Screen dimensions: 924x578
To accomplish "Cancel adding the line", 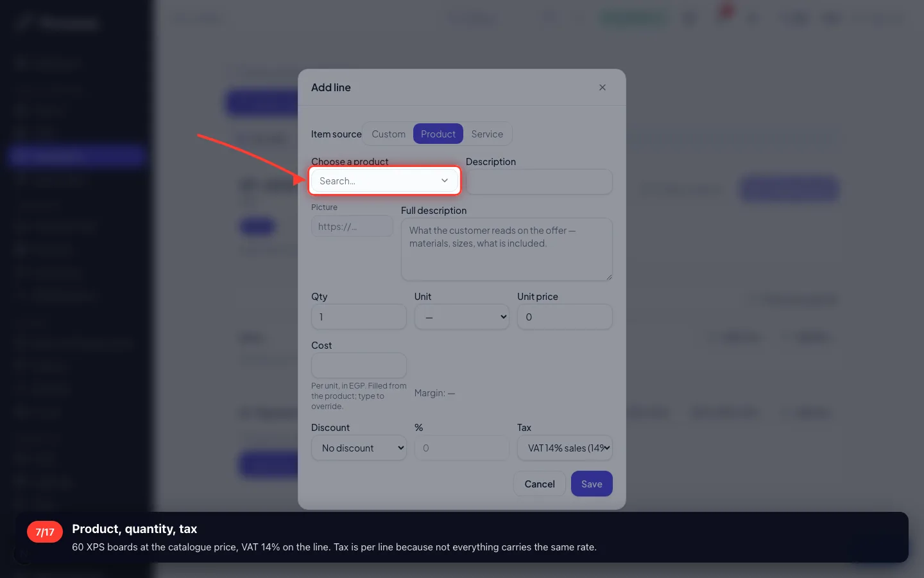I will pos(540,484).
